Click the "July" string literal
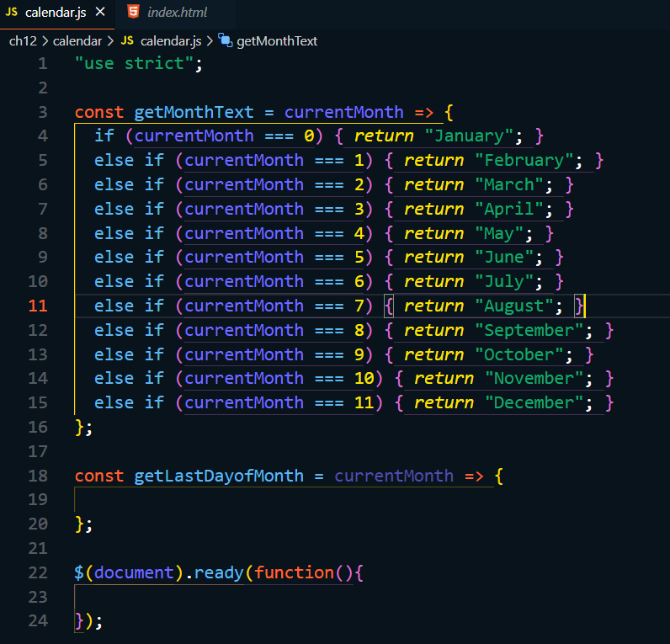 click(x=504, y=282)
